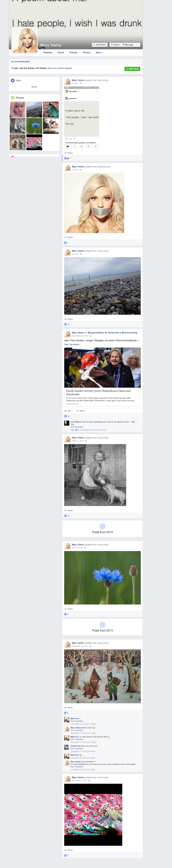Expand the More dropdown in profile tabs
This screenshot has width=172, height=868.
[x=99, y=53]
